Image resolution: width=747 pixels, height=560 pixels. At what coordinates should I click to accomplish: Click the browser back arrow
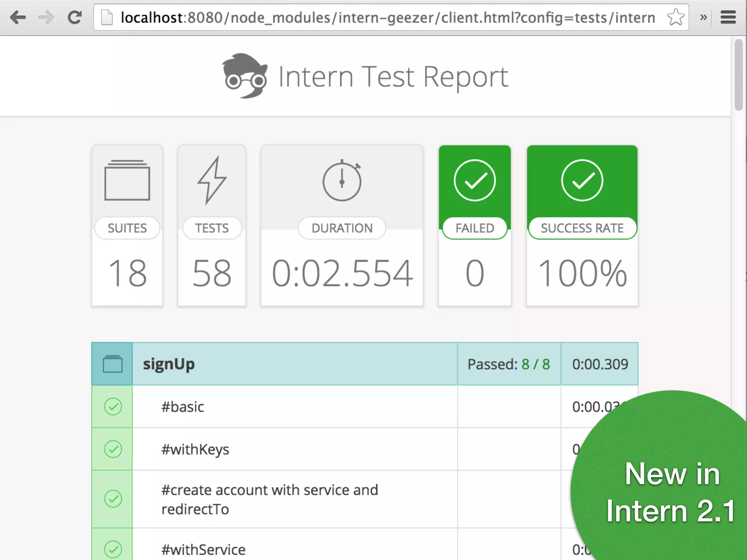click(x=18, y=17)
